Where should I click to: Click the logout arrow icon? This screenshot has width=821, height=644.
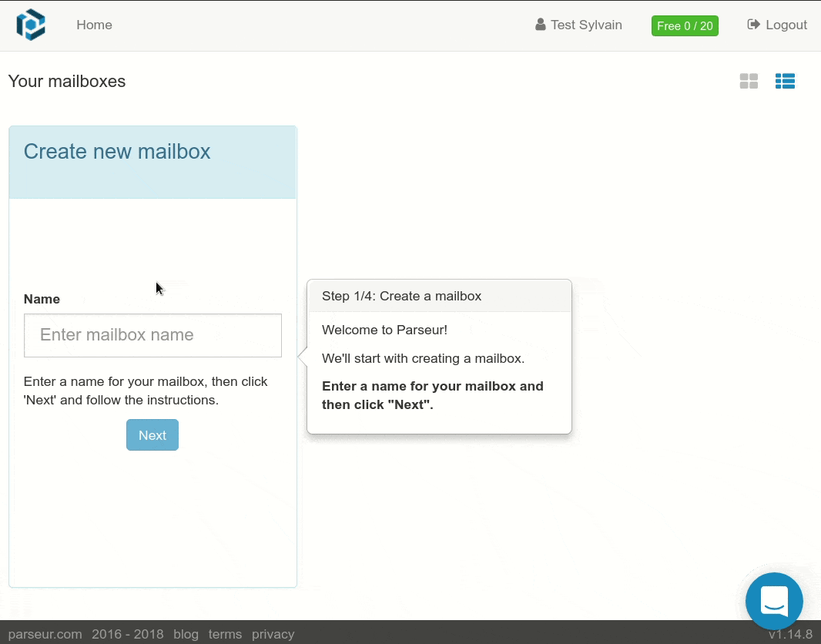tap(753, 24)
